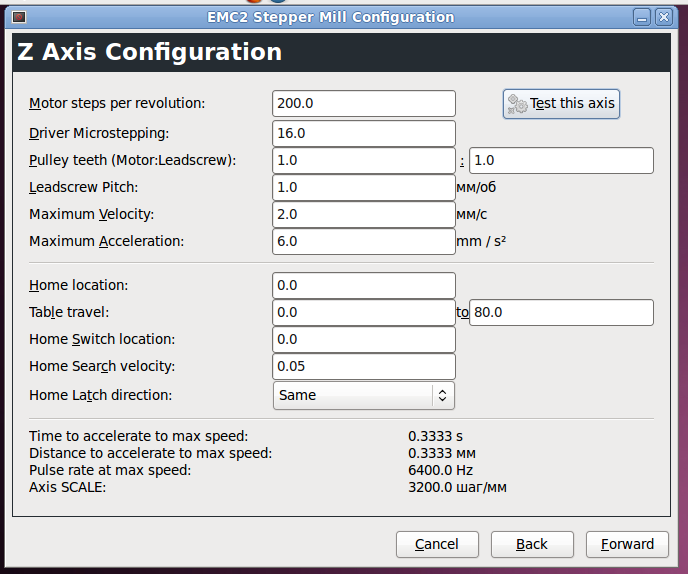Screen dimensions: 688x574
Task: Go Back to the previous page
Action: click(532, 544)
